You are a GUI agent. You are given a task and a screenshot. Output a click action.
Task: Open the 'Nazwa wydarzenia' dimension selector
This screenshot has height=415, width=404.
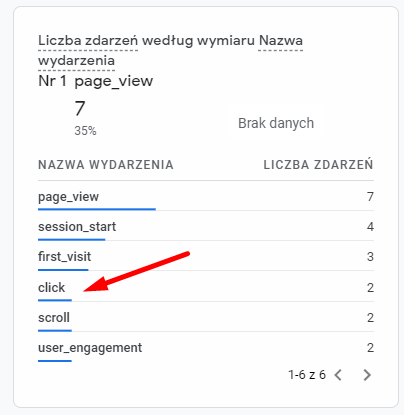(x=170, y=51)
